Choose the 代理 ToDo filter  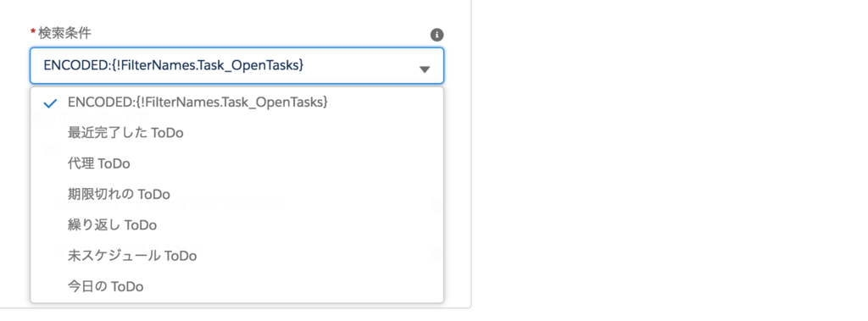tap(237, 163)
